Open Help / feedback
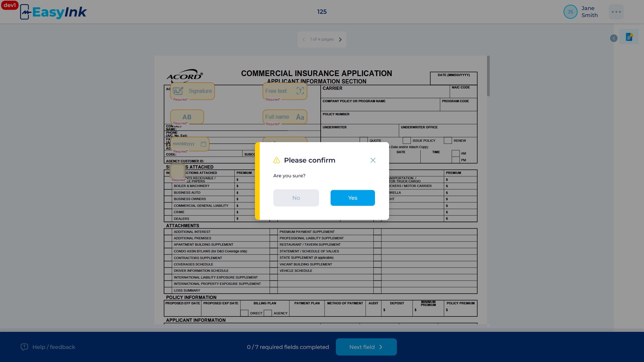This screenshot has width=644, height=362. click(48, 347)
